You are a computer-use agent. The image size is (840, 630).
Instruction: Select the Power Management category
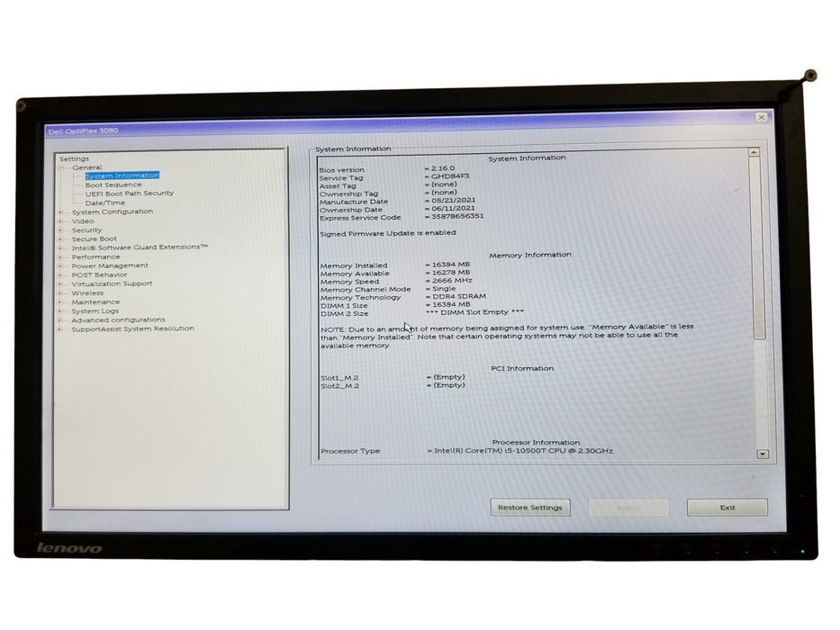pyautogui.click(x=110, y=265)
